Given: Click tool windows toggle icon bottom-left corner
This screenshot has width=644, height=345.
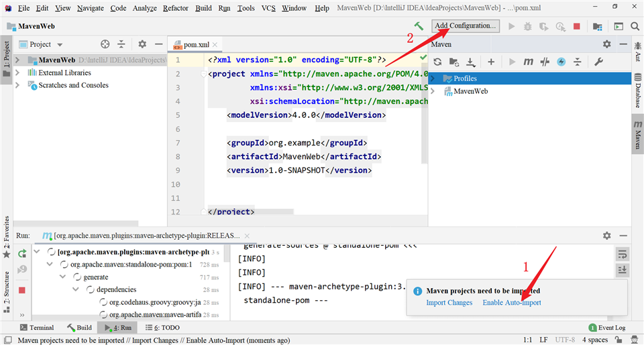Looking at the screenshot, I should coord(8,340).
